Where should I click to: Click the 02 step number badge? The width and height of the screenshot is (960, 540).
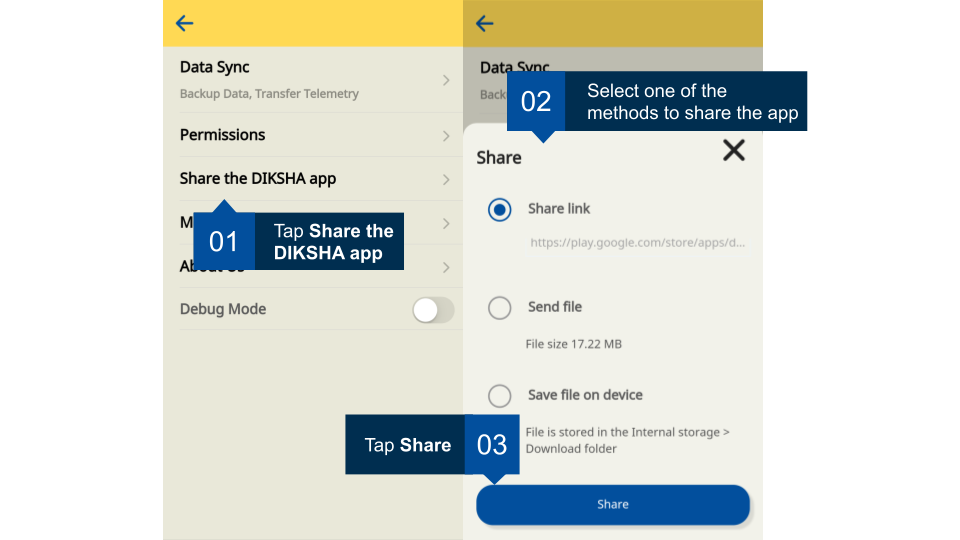[536, 101]
